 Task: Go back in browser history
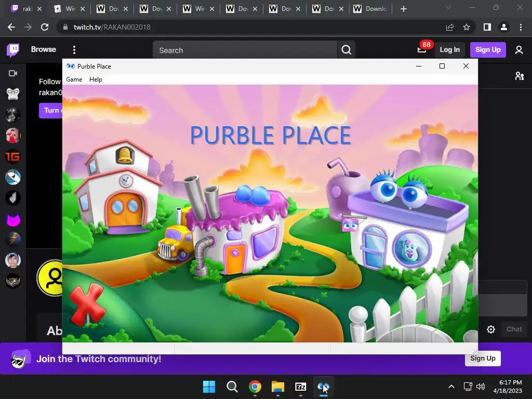11,27
